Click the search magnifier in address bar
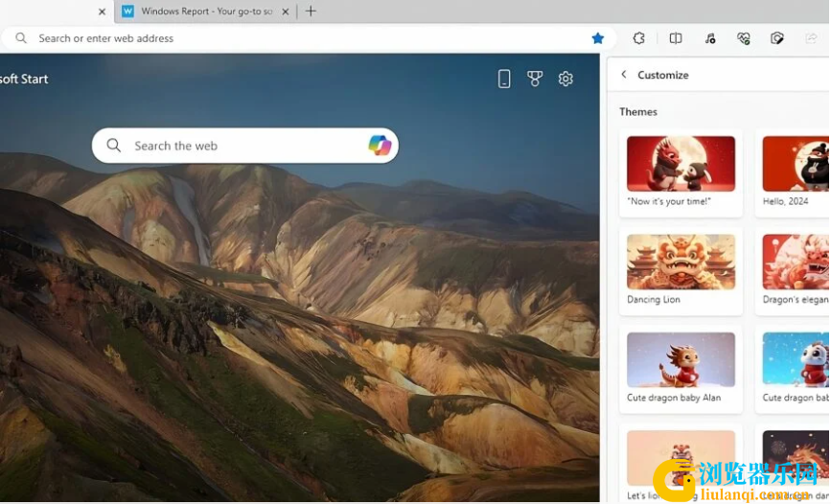 pos(21,38)
